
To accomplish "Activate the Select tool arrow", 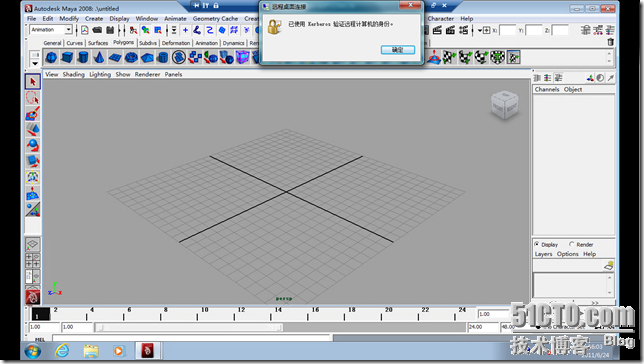I will tap(33, 82).
